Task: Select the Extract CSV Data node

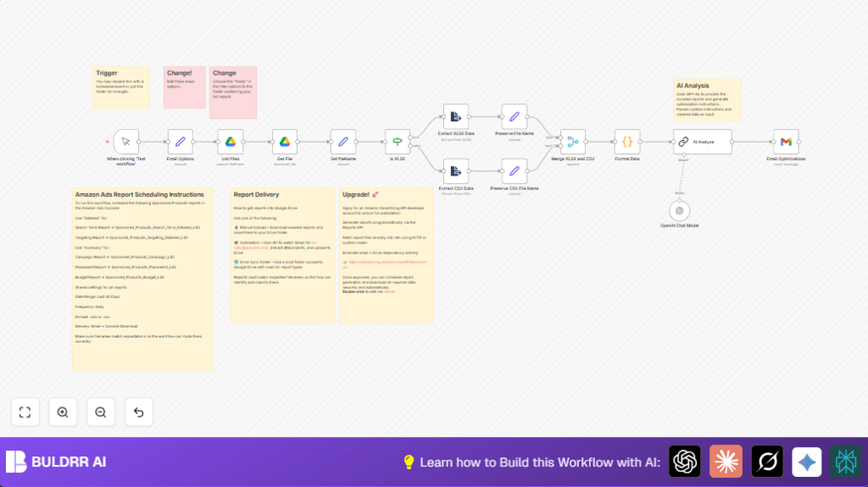Action: coord(455,171)
